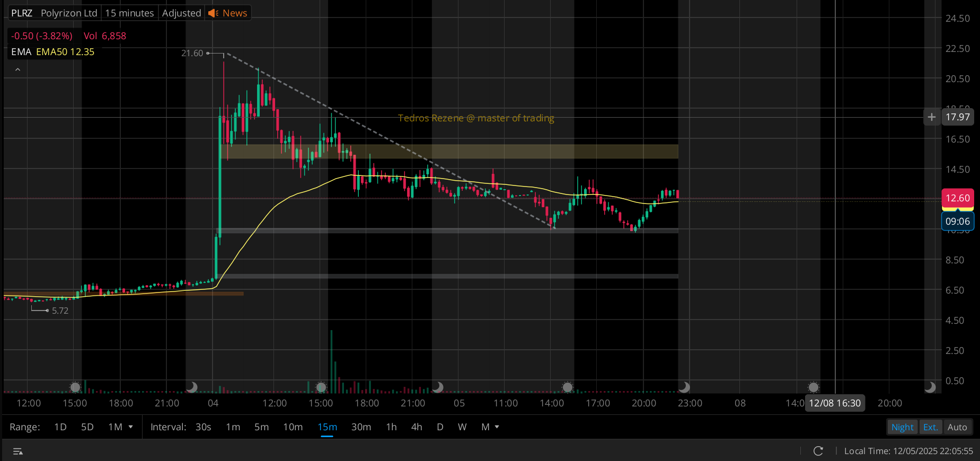Click the 12.60 current price tag
The width and height of the screenshot is (980, 461).
coord(958,198)
